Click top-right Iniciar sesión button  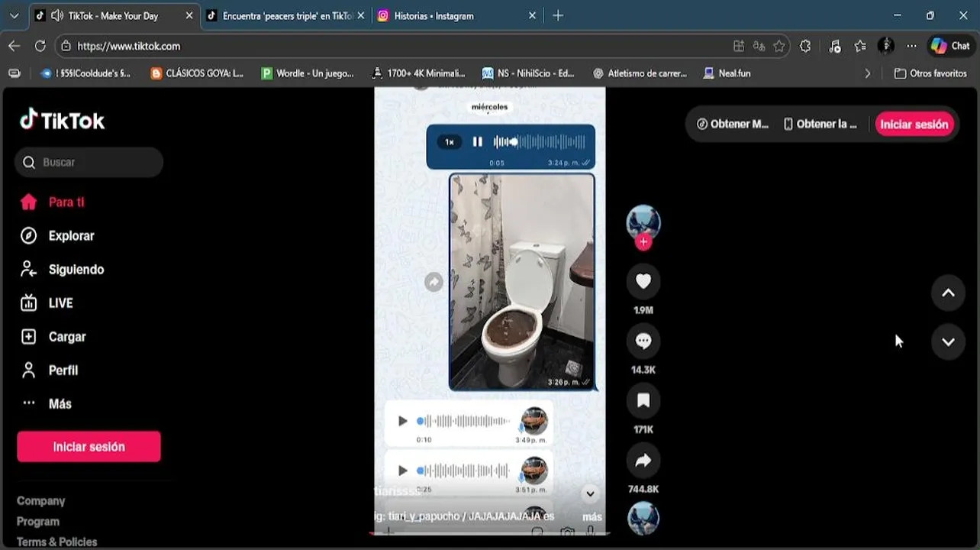(914, 125)
